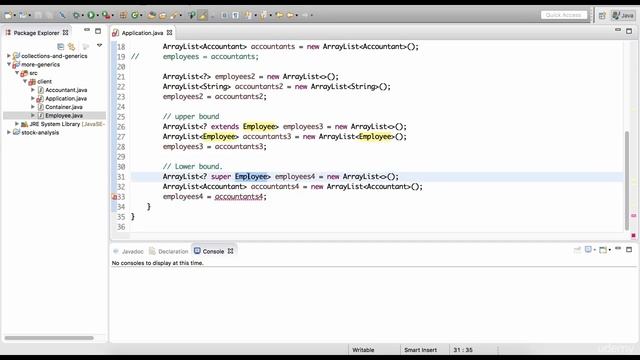Image resolution: width=640 pixels, height=360 pixels.
Task: Click the Next Annotation toolbar icon
Action: [x=249, y=15]
